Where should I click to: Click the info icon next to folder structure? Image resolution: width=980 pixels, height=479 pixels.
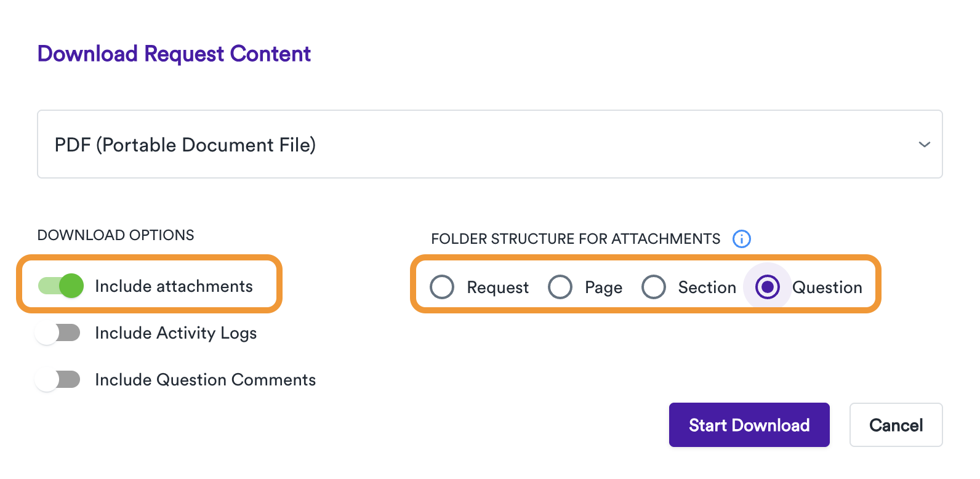(x=742, y=239)
